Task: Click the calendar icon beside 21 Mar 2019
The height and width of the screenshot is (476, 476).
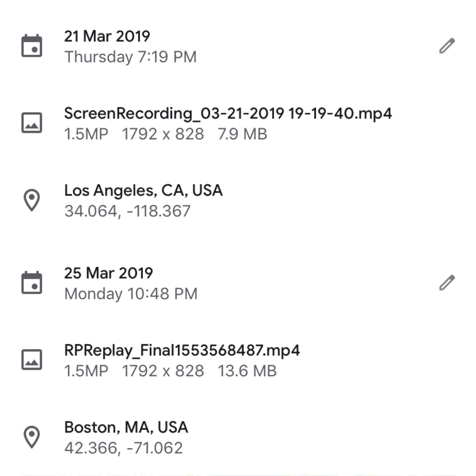Action: (x=32, y=46)
